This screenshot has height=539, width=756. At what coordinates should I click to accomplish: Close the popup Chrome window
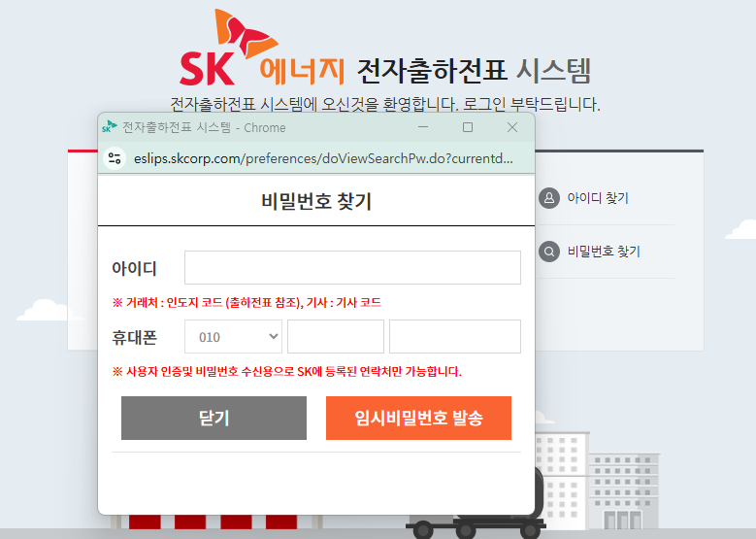pos(512,127)
